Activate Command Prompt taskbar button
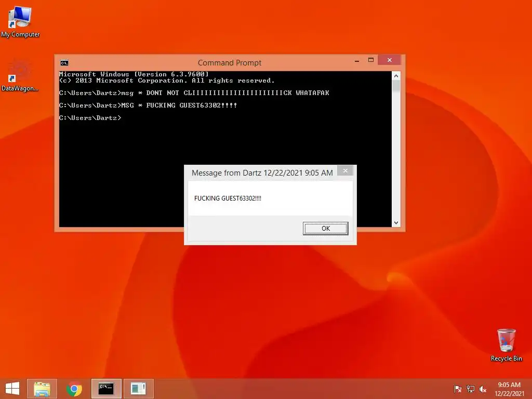The image size is (532, 399). [x=106, y=389]
